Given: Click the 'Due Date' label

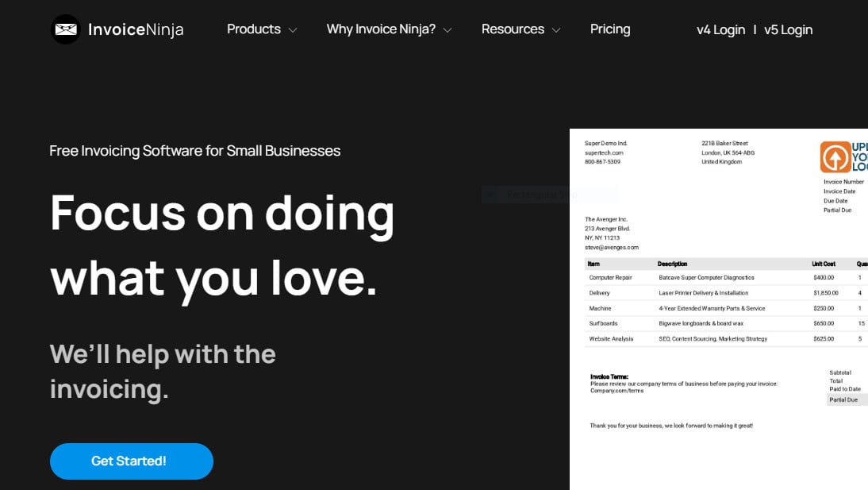Looking at the screenshot, I should click(835, 201).
